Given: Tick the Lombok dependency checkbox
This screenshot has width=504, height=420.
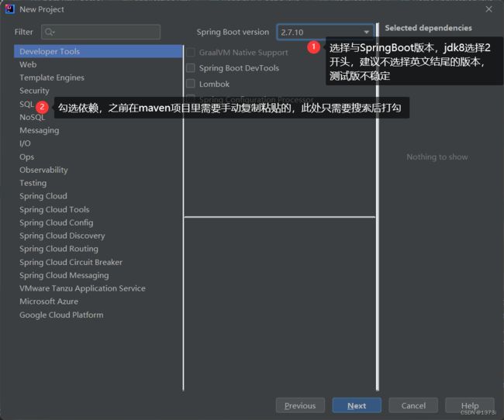Looking at the screenshot, I should [x=191, y=84].
